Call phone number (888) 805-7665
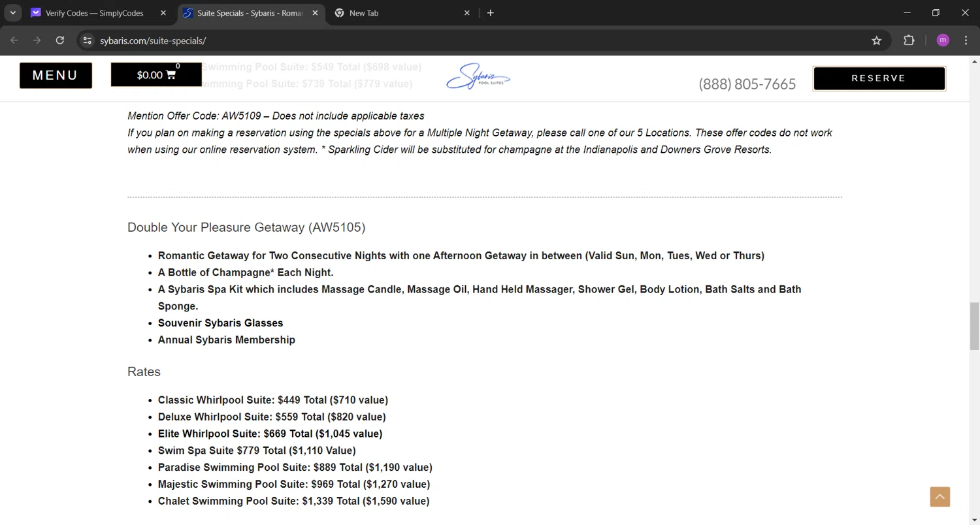 (x=747, y=84)
